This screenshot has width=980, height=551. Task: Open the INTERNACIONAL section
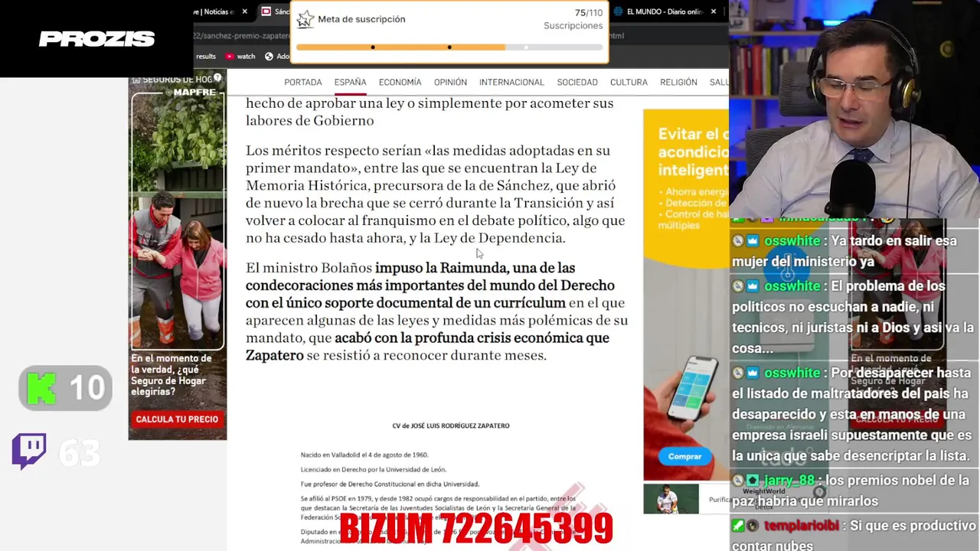pos(511,82)
